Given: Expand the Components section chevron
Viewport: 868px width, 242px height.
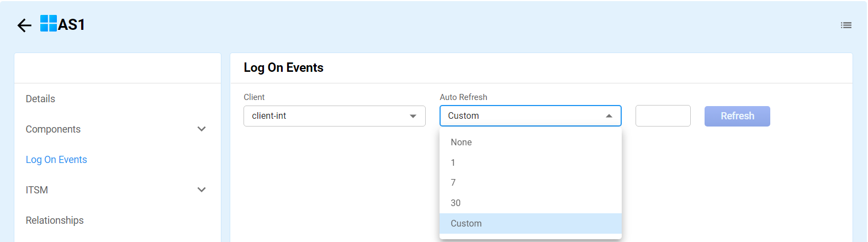Looking at the screenshot, I should (x=202, y=129).
